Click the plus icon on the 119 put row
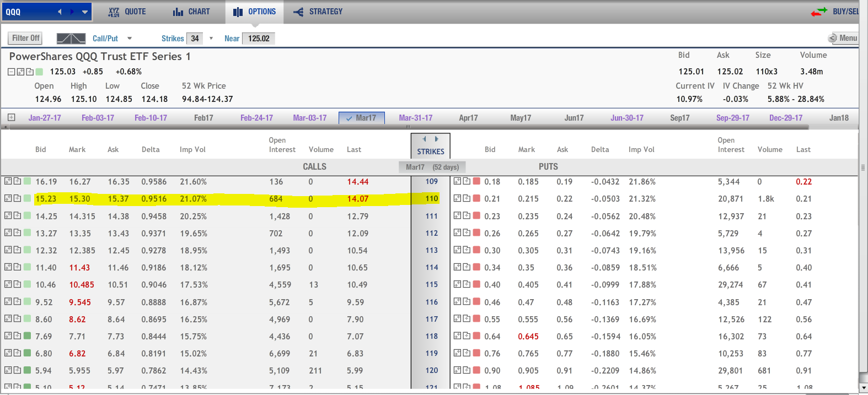 pos(466,353)
